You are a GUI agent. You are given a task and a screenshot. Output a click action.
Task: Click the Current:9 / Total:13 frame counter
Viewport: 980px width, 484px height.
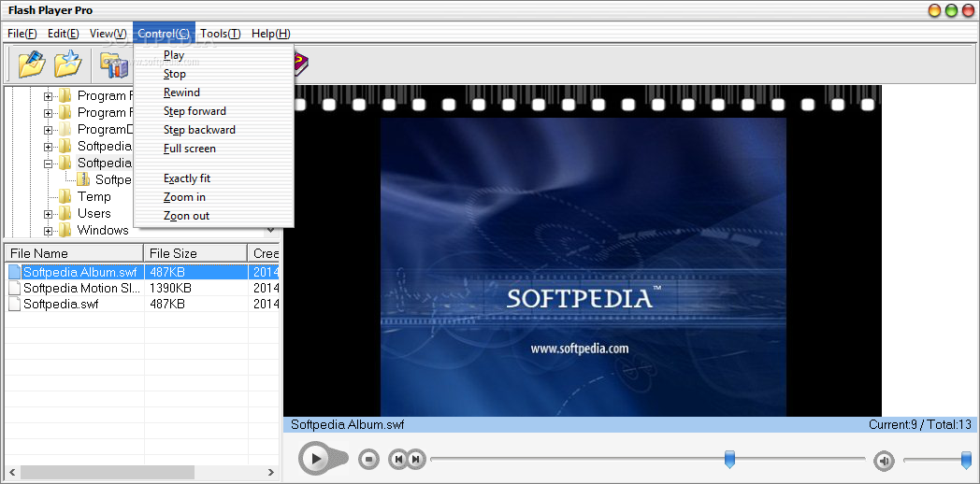click(920, 425)
